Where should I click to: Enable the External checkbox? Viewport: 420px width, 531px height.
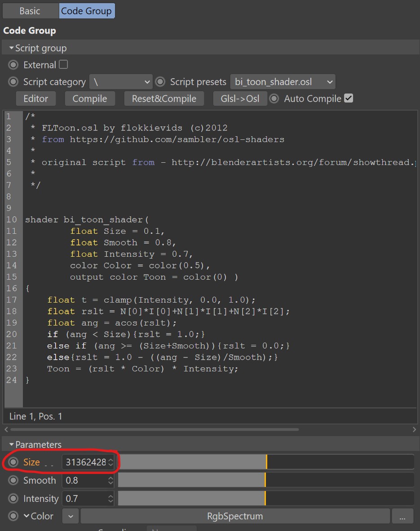[x=63, y=64]
